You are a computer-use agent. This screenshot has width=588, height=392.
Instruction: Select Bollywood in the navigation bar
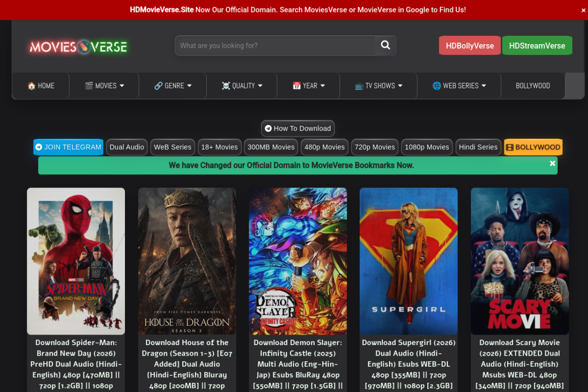pyautogui.click(x=533, y=85)
